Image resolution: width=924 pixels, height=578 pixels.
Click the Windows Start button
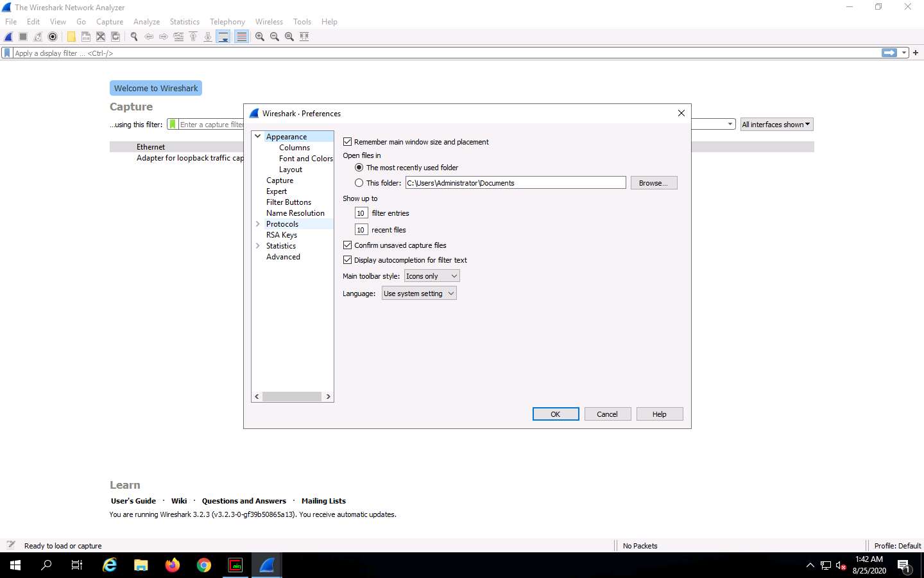[x=15, y=565]
